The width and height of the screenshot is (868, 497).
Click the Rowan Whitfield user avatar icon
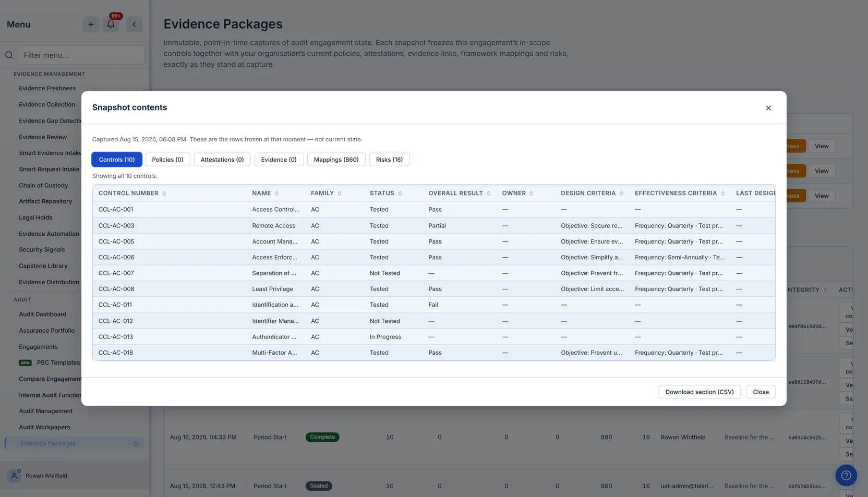(x=14, y=476)
